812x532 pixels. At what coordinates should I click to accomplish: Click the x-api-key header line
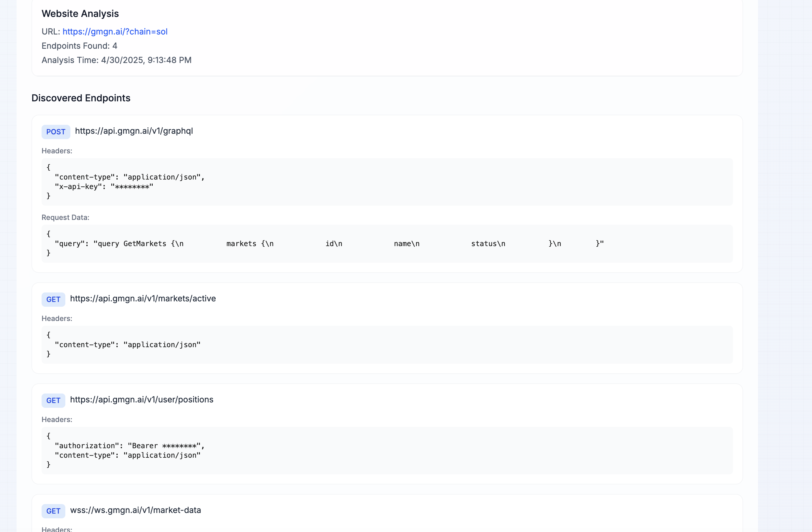click(x=104, y=186)
